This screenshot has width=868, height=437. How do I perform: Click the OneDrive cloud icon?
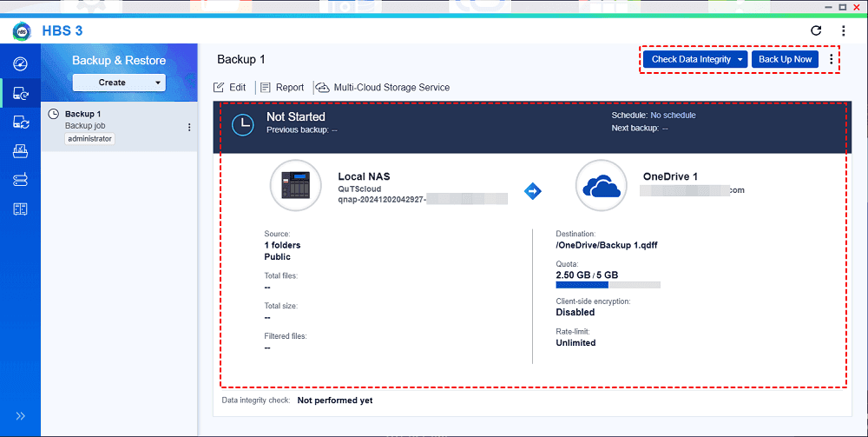pos(601,185)
